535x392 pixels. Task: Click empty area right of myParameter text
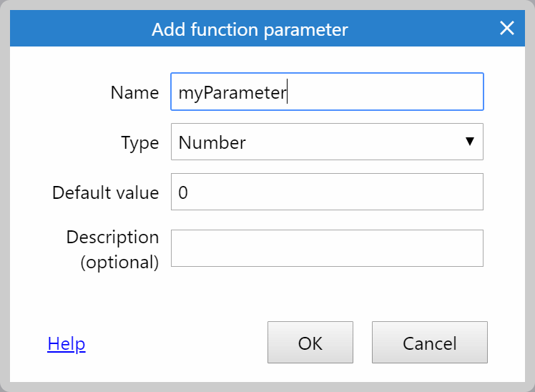point(384,92)
